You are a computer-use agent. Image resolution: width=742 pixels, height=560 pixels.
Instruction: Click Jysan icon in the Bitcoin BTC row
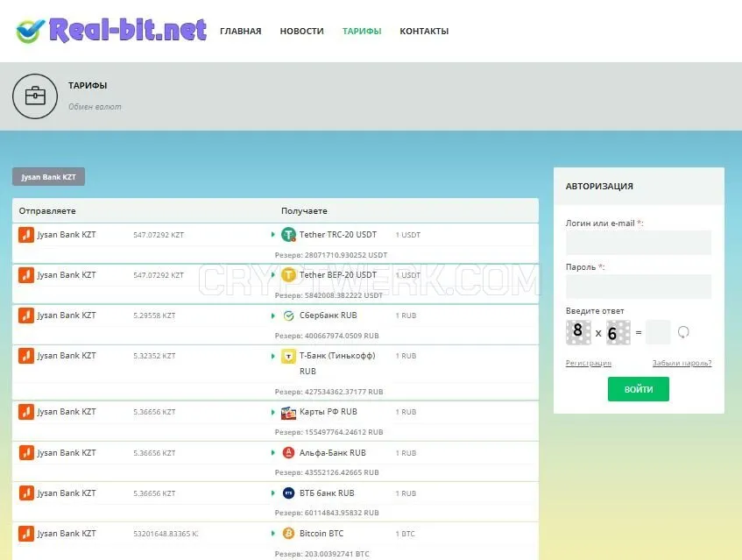click(26, 533)
